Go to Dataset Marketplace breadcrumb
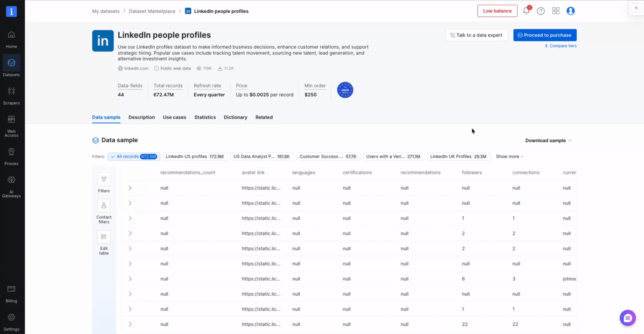This screenshot has width=644, height=334. click(152, 11)
